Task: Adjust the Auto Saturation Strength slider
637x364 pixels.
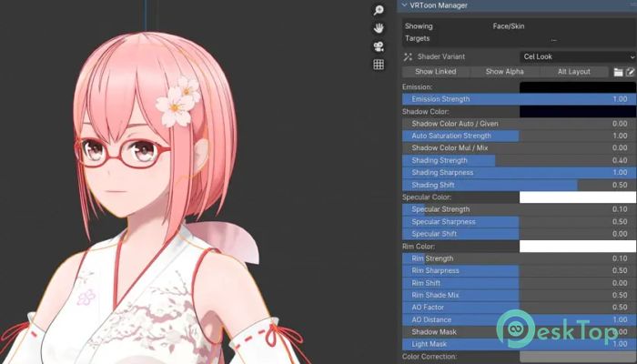Action: (x=520, y=136)
